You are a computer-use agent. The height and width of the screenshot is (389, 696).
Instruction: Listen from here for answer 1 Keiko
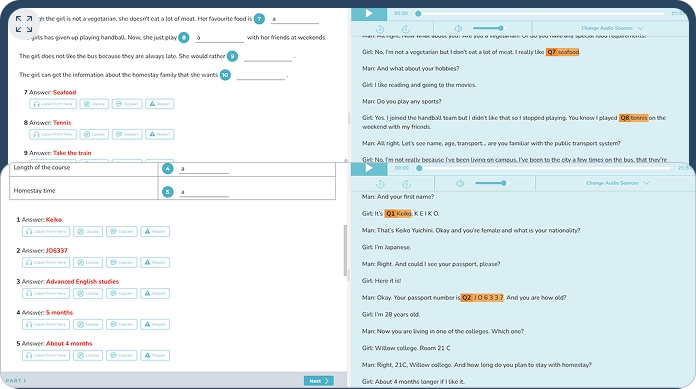click(46, 231)
